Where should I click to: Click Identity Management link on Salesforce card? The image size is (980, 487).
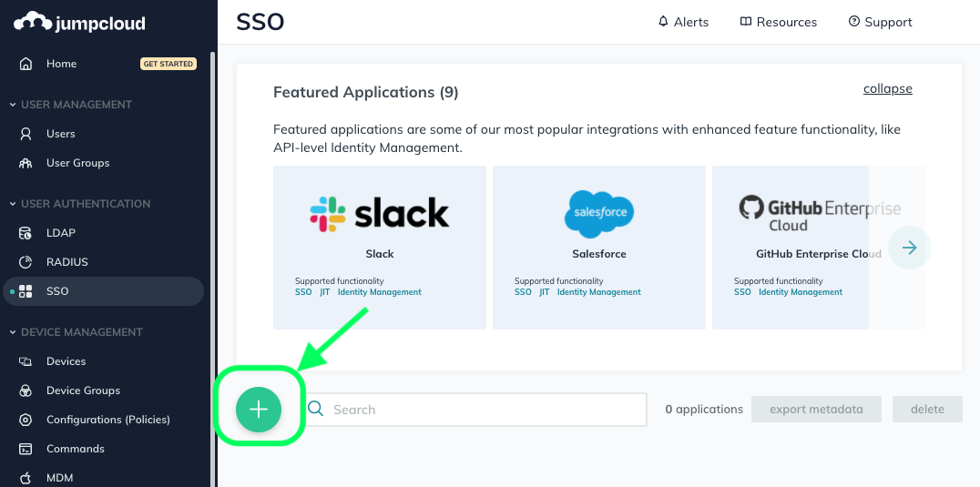tap(598, 292)
